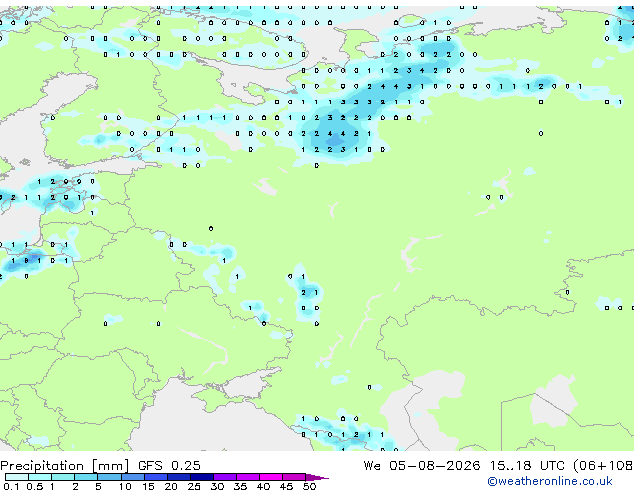Viewport: 634px width, 490px height.
Task: Click the legend label "15"
Action: pyautogui.click(x=148, y=486)
